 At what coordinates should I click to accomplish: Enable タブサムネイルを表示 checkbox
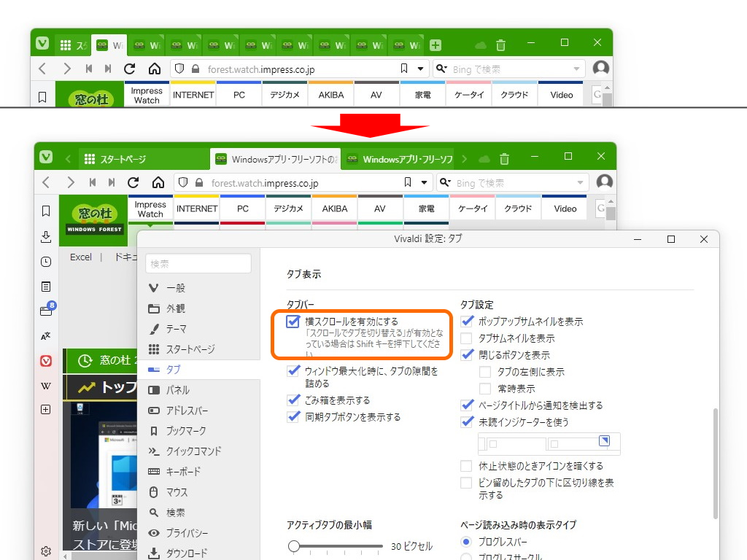pyautogui.click(x=468, y=338)
